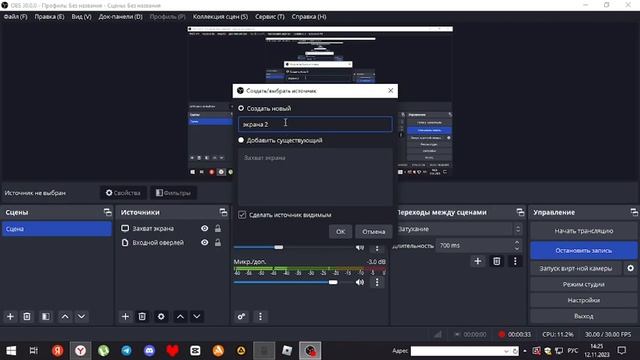This screenshot has width=640, height=360.
Task: Adjust the Микр./доп. volume slider
Action: click(x=333, y=282)
